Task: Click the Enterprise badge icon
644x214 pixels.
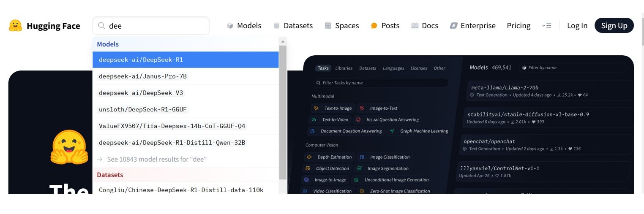Action: tap(454, 26)
